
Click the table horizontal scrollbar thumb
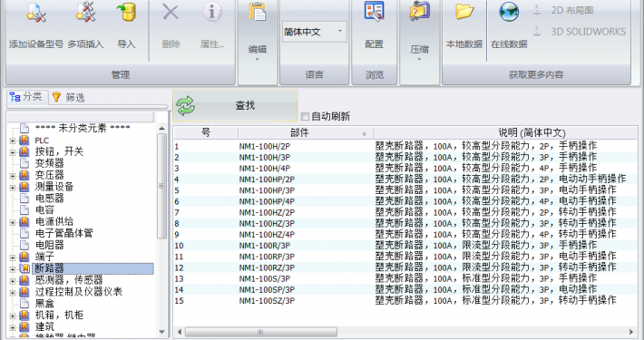(261, 332)
